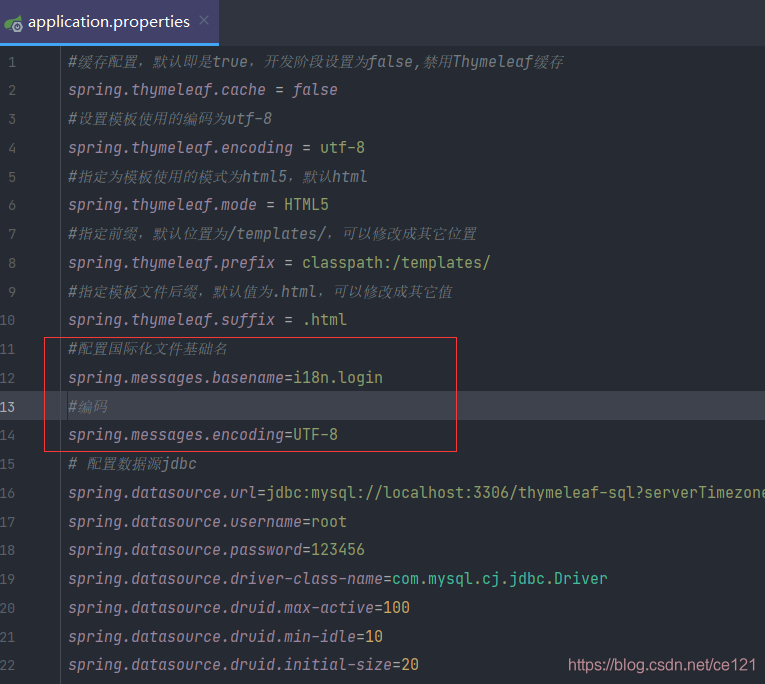Select the application.properties tab
The width and height of the screenshot is (765, 684).
click(109, 22)
